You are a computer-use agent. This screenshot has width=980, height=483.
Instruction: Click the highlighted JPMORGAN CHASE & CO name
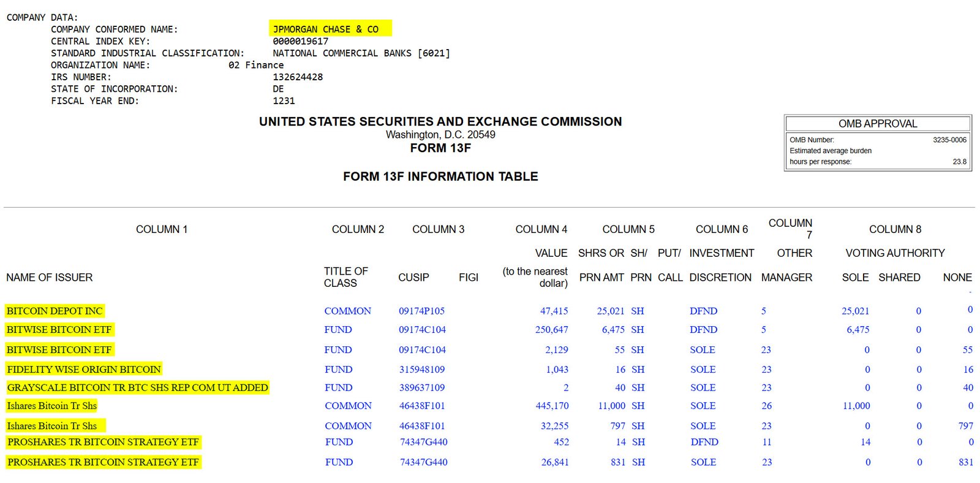325,29
